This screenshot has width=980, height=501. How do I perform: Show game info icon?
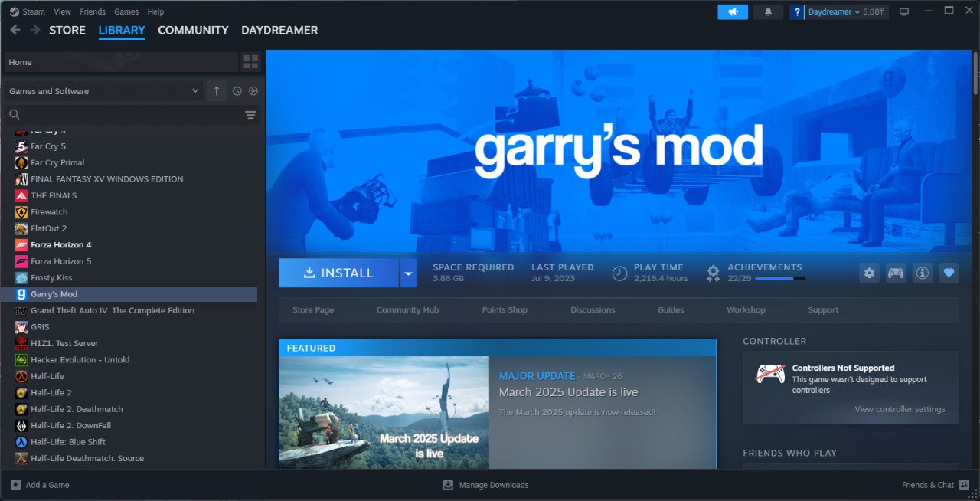point(922,273)
